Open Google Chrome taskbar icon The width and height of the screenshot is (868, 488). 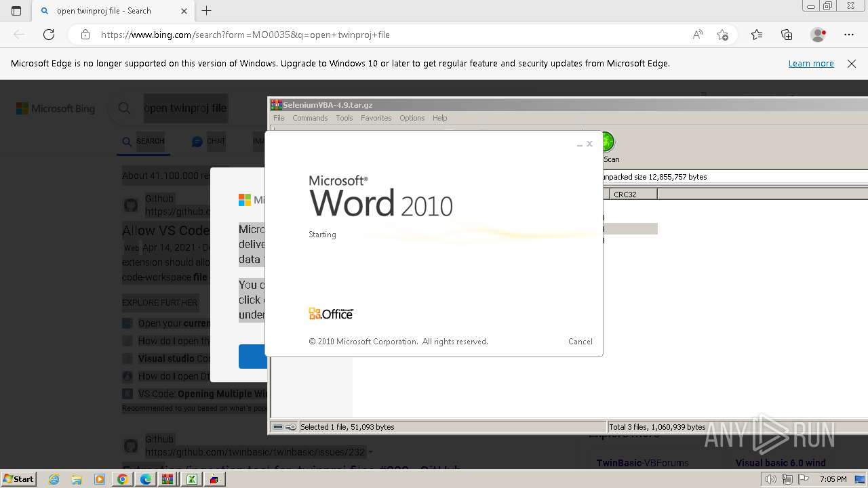click(x=123, y=479)
